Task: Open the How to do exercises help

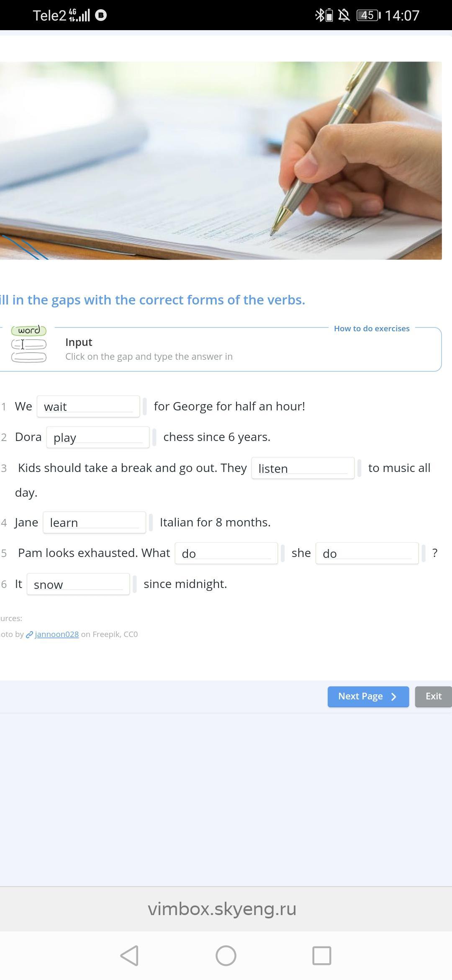Action: 372,328
